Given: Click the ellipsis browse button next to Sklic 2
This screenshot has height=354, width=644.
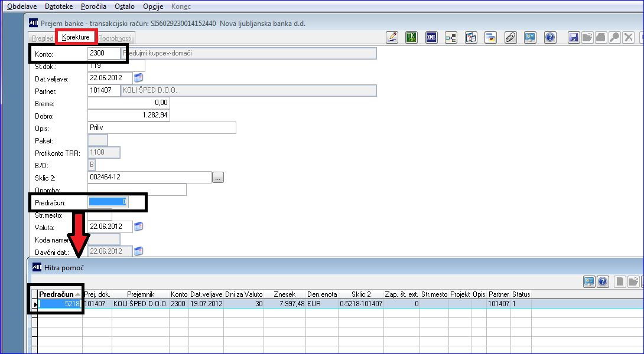Looking at the screenshot, I should (x=218, y=178).
